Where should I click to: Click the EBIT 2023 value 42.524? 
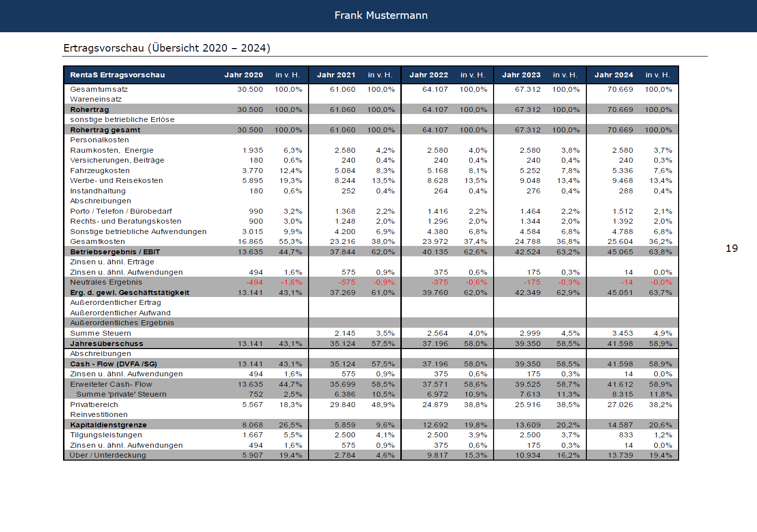point(528,252)
